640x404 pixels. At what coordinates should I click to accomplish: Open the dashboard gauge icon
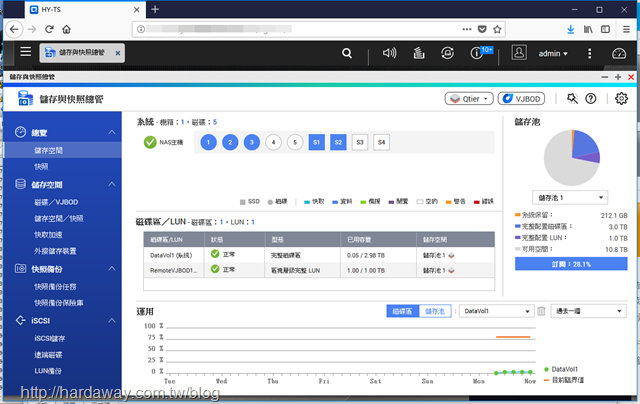pyautogui.click(x=619, y=53)
